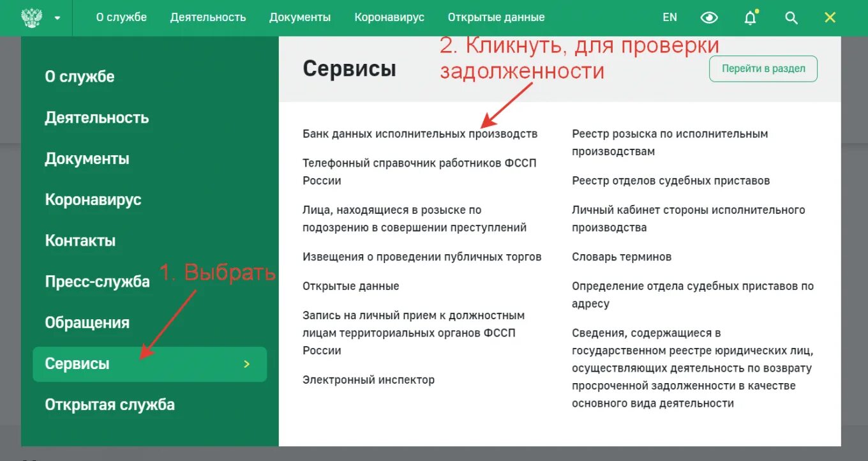Close the menu with the yellow X icon
This screenshot has width=868, height=461.
830,18
